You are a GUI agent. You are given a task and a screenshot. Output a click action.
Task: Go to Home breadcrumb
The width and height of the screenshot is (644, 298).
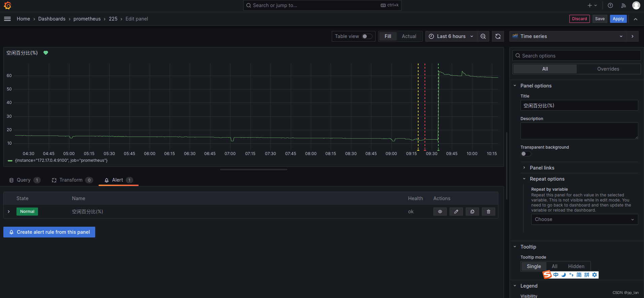(24, 19)
